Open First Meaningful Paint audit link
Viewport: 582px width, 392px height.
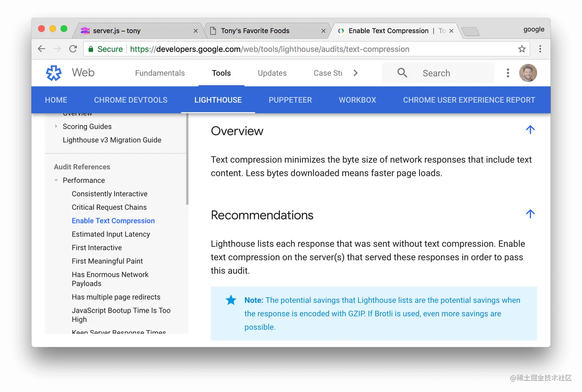point(107,261)
